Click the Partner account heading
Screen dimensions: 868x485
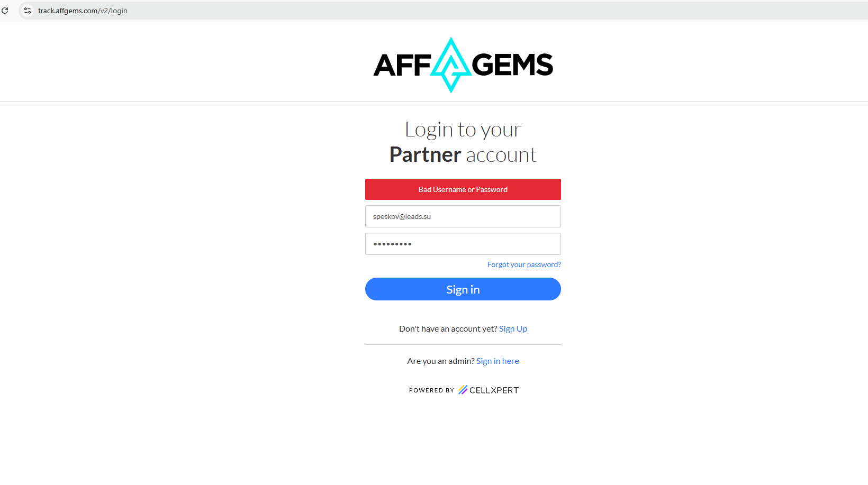463,155
